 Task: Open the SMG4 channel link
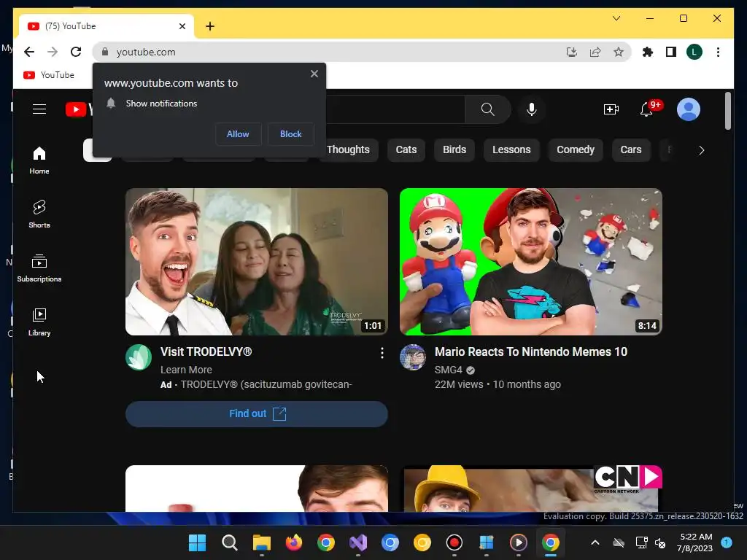tap(449, 370)
